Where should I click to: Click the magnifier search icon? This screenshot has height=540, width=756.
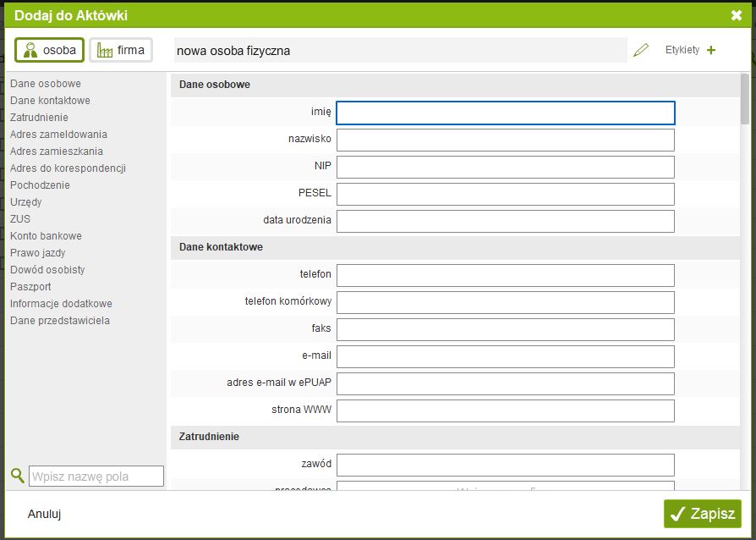pyautogui.click(x=17, y=476)
